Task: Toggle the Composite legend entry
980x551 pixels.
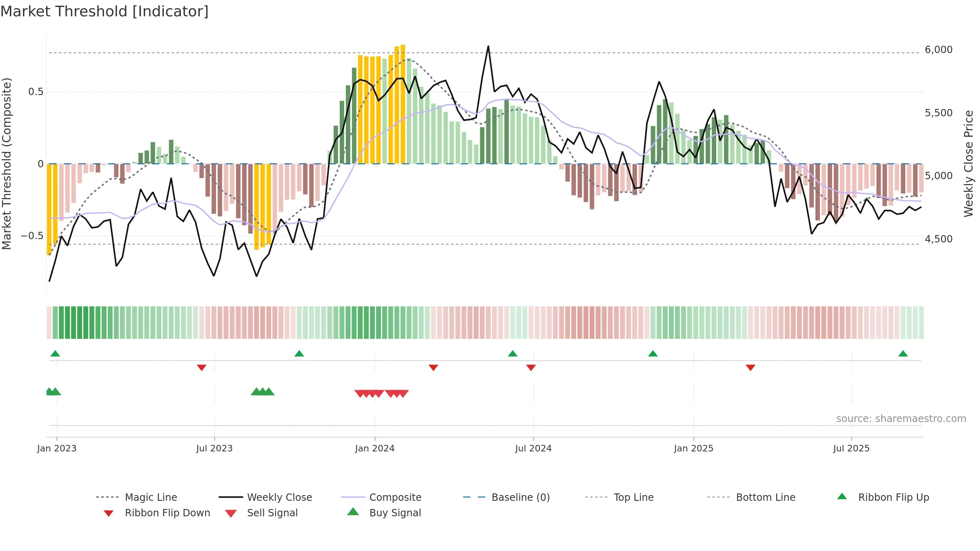Action: pos(381,497)
